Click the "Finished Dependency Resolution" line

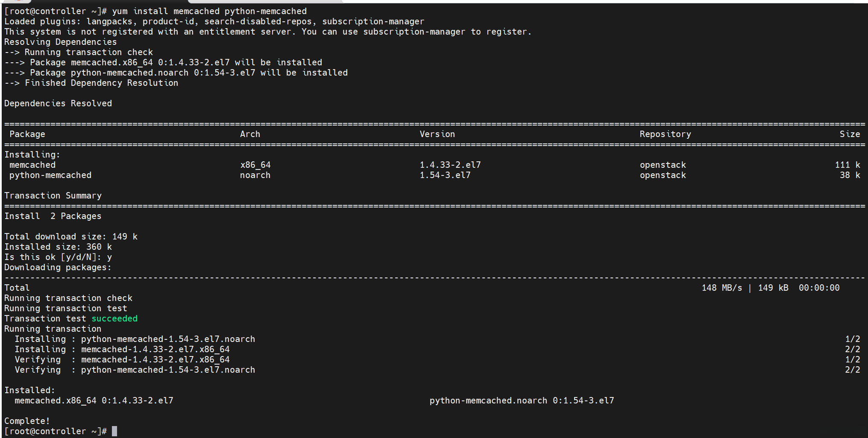(101, 83)
